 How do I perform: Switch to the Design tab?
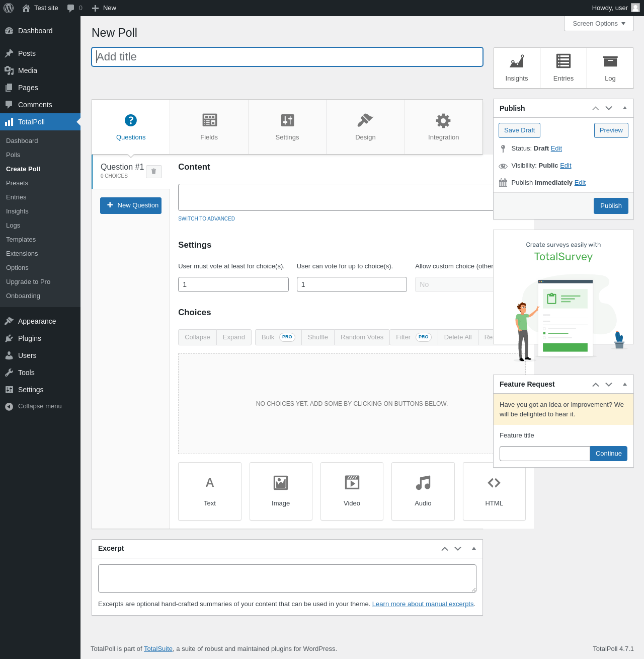365,127
